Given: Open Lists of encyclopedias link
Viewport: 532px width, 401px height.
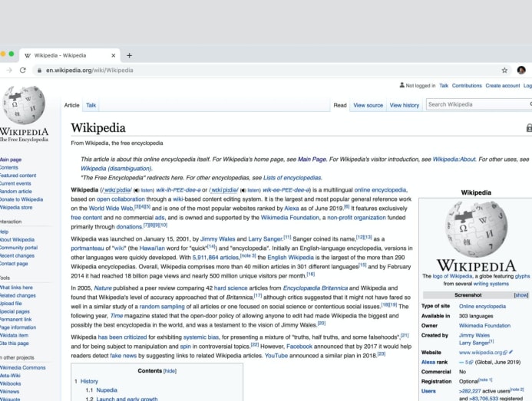Looking at the screenshot, I should [292, 178].
